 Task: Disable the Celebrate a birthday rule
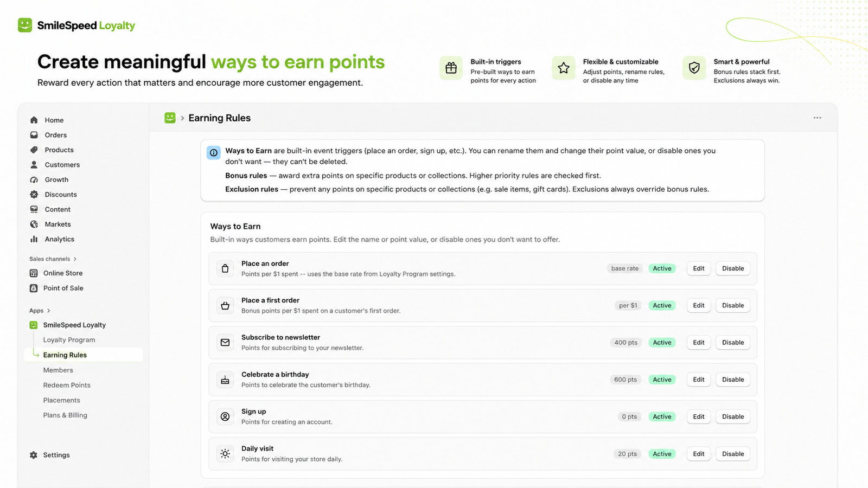click(x=733, y=380)
